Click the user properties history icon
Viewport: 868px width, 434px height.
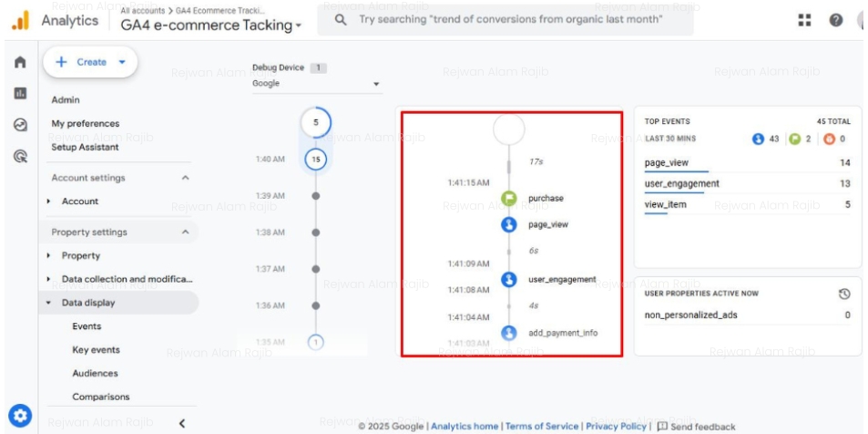(x=844, y=294)
